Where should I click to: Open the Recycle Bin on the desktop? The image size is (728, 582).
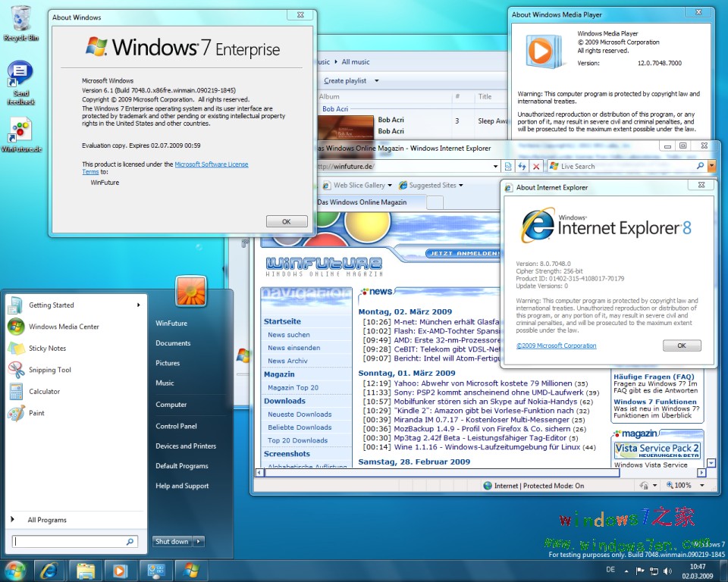pos(21,23)
